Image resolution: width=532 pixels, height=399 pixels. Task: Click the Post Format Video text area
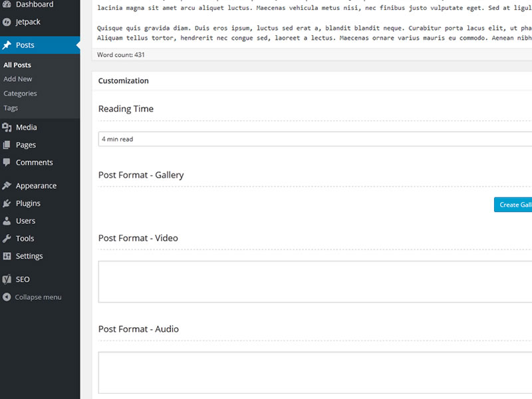pyautogui.click(x=314, y=282)
